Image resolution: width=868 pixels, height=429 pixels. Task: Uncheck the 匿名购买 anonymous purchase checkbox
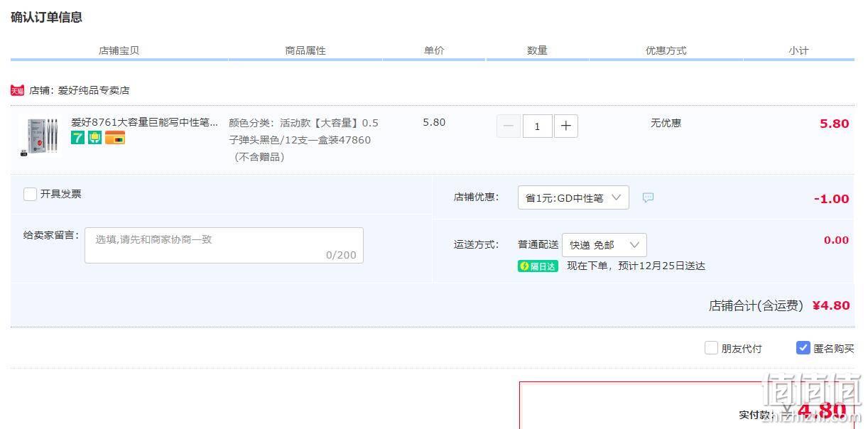coord(803,348)
